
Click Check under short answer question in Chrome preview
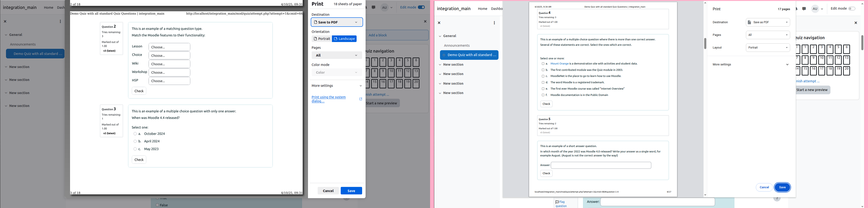point(546,174)
